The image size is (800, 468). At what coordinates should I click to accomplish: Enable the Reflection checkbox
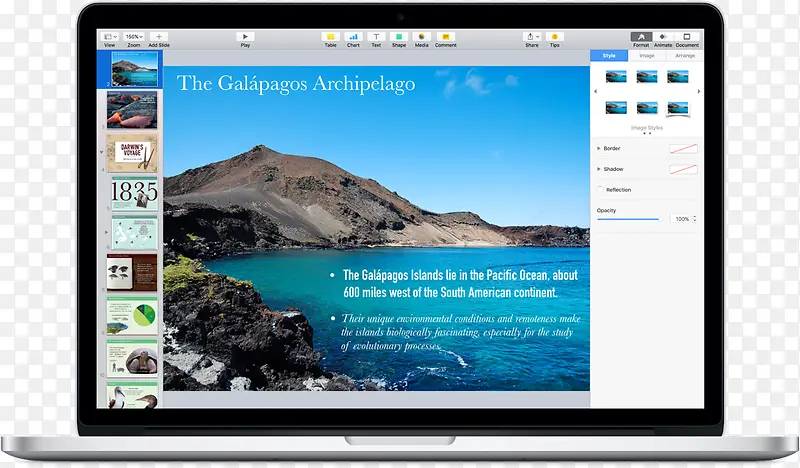click(x=600, y=189)
